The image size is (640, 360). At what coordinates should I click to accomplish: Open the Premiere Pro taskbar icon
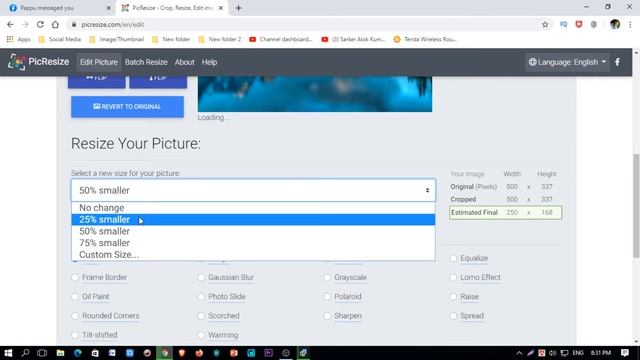(269, 353)
